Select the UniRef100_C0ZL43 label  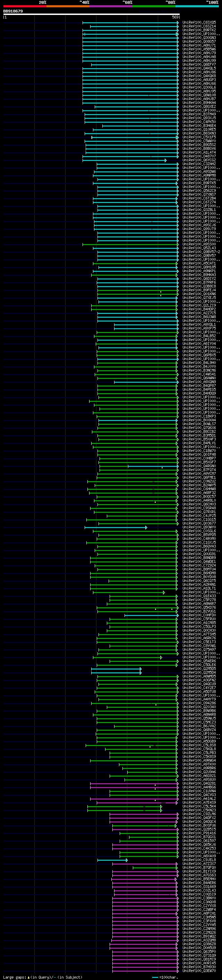point(199,890)
